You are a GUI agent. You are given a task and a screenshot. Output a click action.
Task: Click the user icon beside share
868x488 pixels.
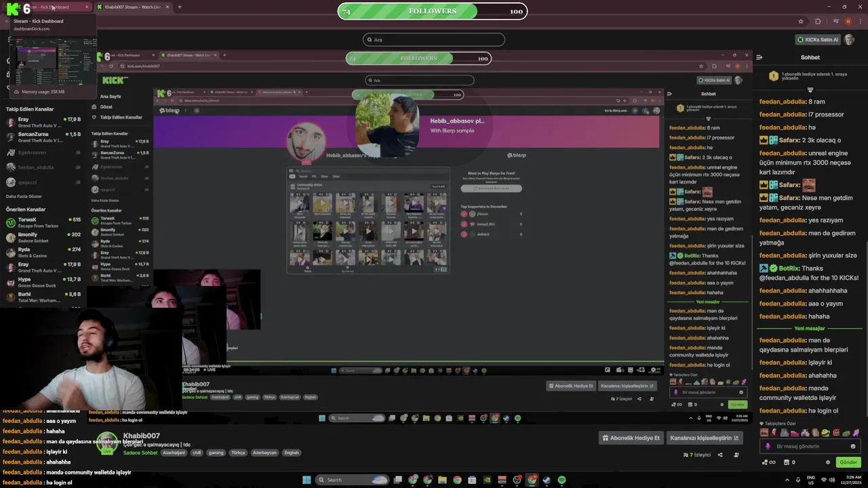[x=736, y=455]
